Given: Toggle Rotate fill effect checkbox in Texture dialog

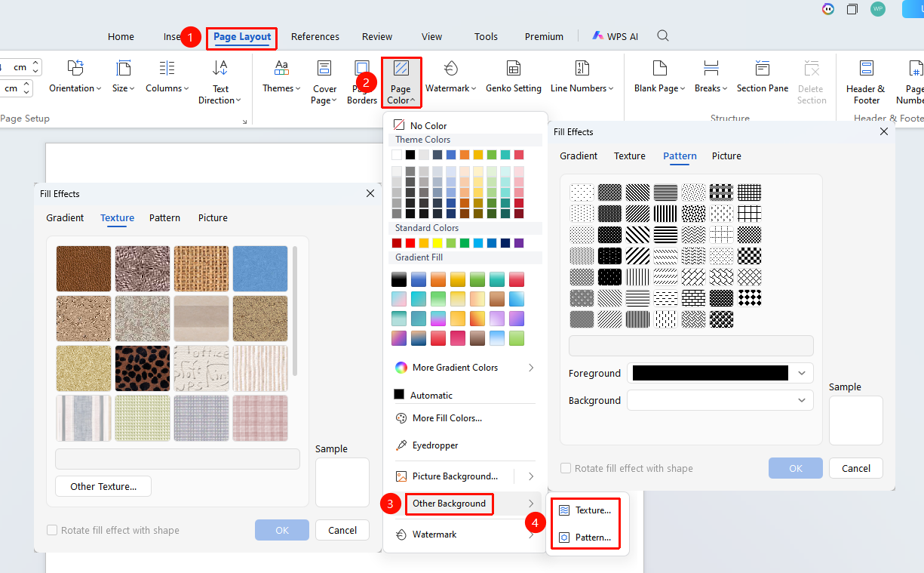Looking at the screenshot, I should (52, 530).
